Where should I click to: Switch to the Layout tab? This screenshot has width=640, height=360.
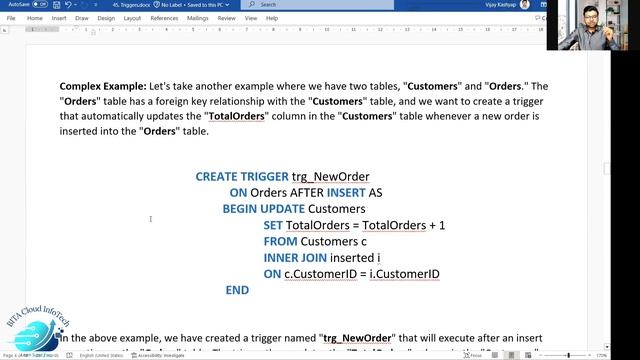[x=132, y=18]
